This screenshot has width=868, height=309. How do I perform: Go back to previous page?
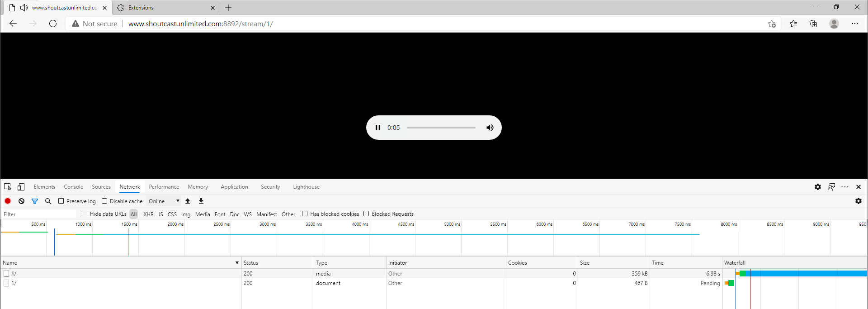(13, 24)
